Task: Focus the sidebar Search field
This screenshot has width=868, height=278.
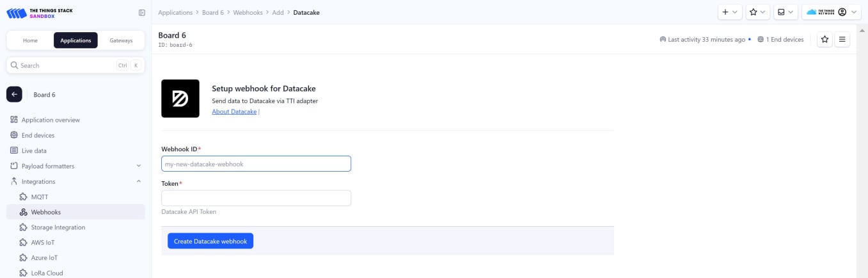Action: [x=75, y=65]
